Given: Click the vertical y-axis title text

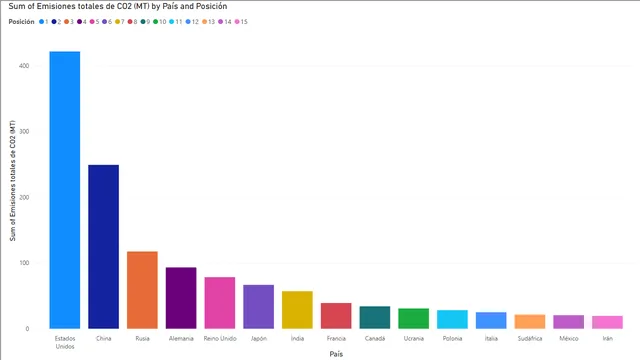Looking at the screenshot, I should [13, 180].
